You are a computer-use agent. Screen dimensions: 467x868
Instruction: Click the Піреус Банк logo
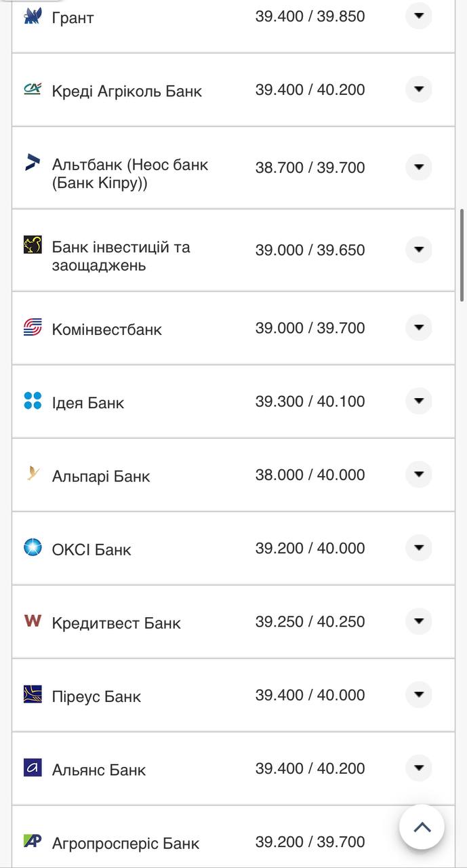(x=32, y=693)
